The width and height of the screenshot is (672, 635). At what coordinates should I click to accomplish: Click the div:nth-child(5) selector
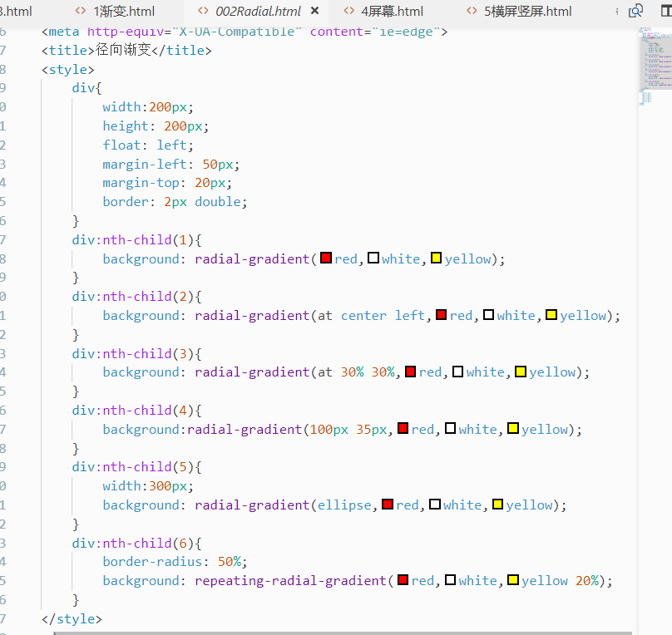pyautogui.click(x=132, y=467)
